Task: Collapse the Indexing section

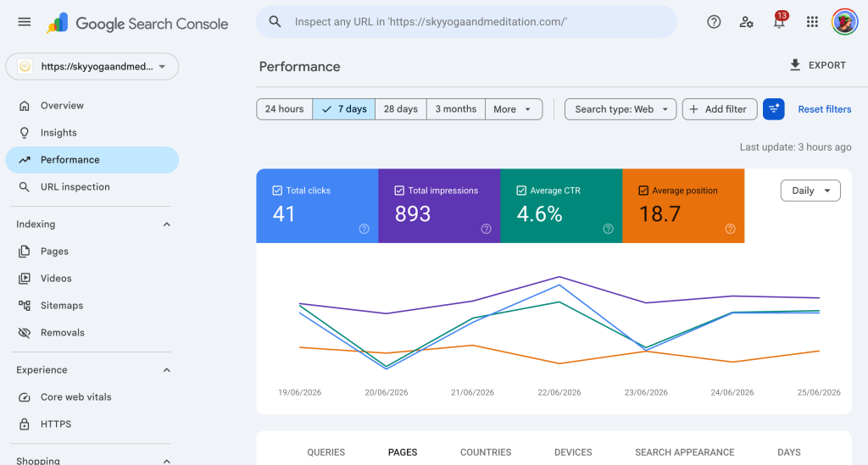Action: 167,224
